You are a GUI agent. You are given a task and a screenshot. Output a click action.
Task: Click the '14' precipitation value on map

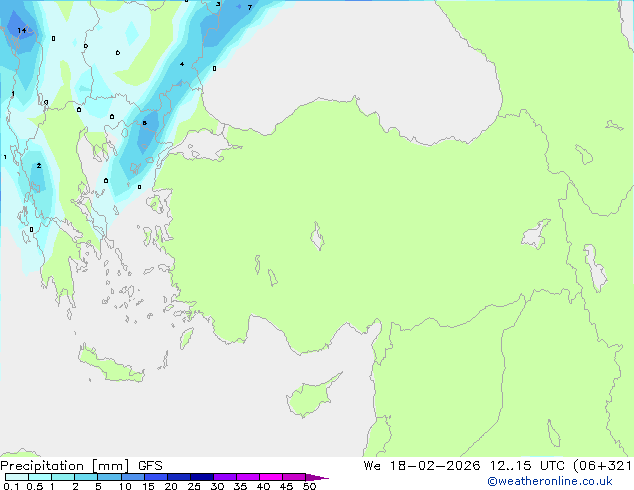tap(22, 30)
